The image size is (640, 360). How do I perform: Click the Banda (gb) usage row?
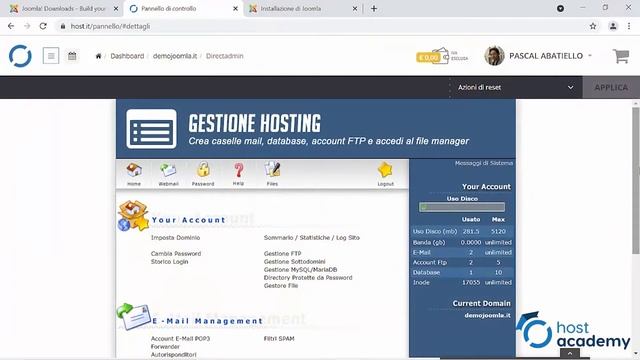tap(462, 242)
